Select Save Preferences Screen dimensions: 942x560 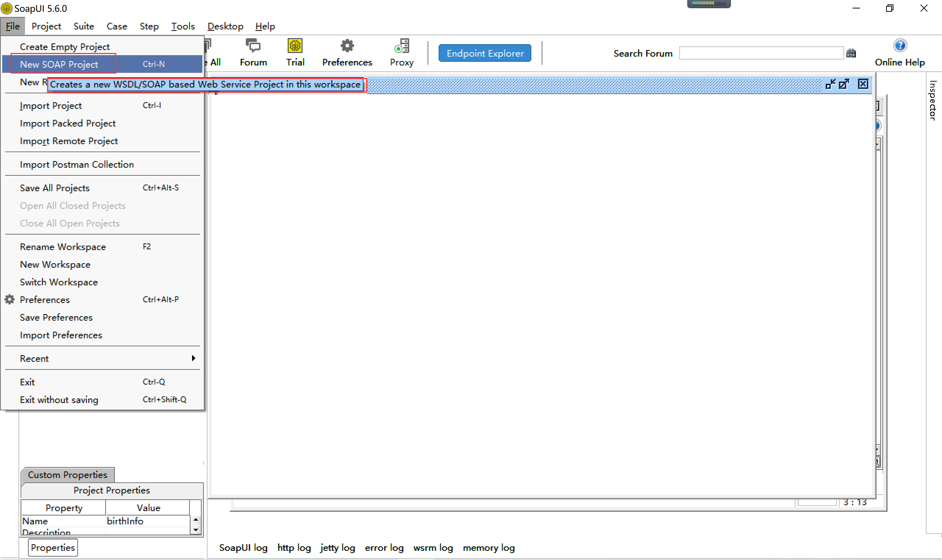[102, 317]
